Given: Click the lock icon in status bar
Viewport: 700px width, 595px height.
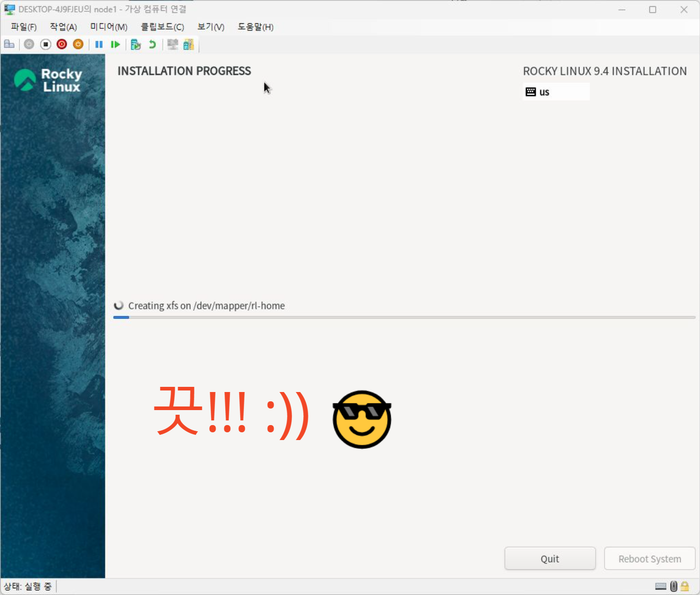Looking at the screenshot, I should 685,586.
